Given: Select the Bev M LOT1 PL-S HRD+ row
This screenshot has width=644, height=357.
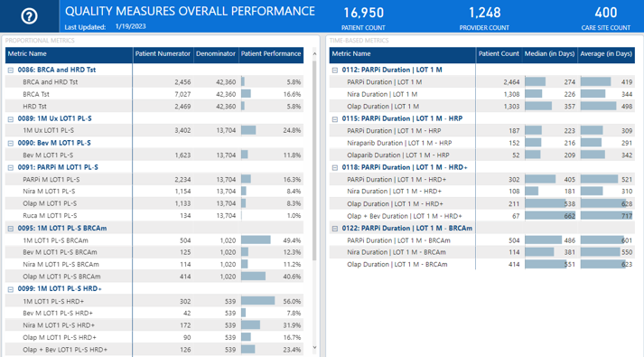Looking at the screenshot, I should pos(154,313).
